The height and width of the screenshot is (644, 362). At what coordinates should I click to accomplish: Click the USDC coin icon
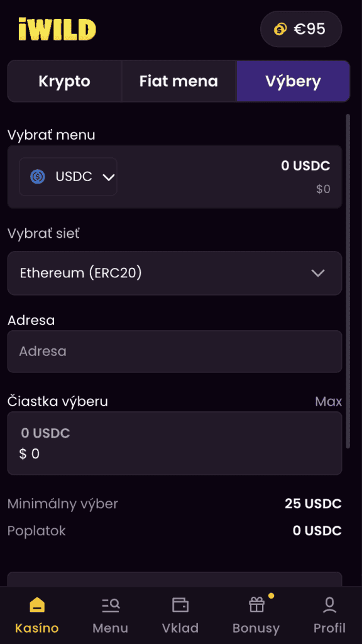pos(38,176)
